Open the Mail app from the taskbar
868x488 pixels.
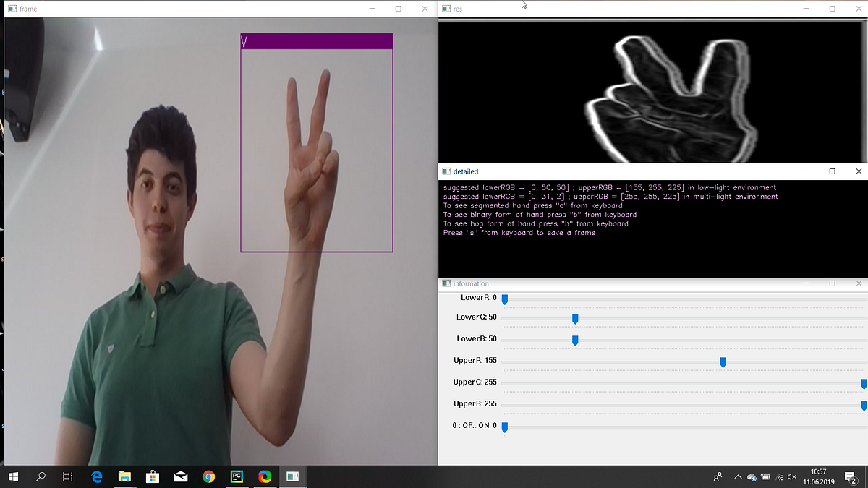click(180, 476)
